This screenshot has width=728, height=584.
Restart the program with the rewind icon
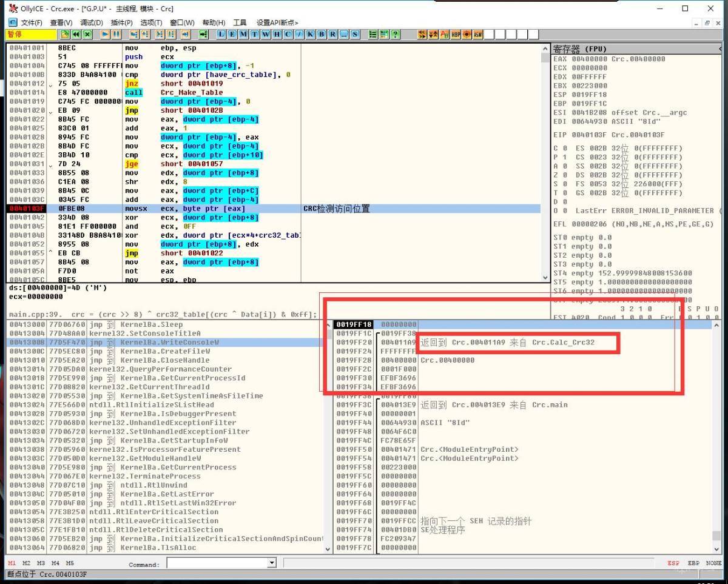(76, 35)
